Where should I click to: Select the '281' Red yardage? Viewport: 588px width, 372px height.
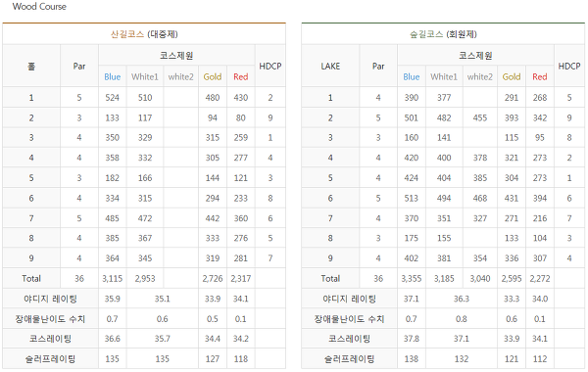pyautogui.click(x=241, y=258)
